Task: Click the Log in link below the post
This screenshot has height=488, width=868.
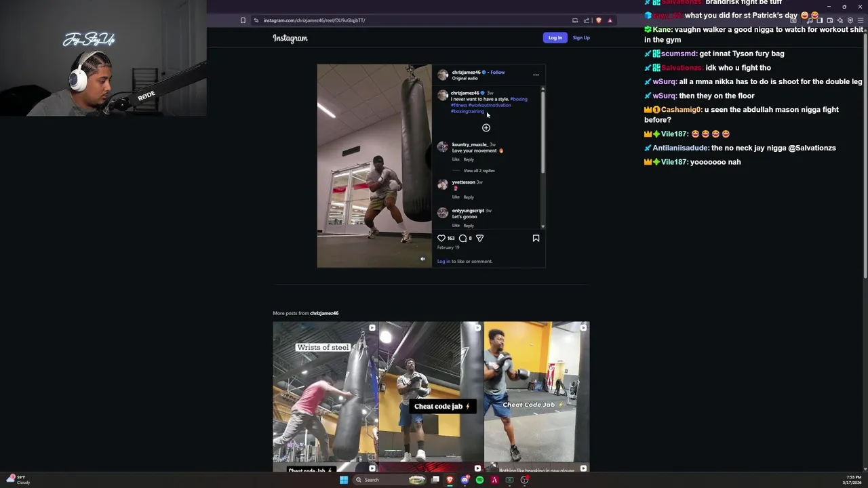Action: [x=443, y=262]
